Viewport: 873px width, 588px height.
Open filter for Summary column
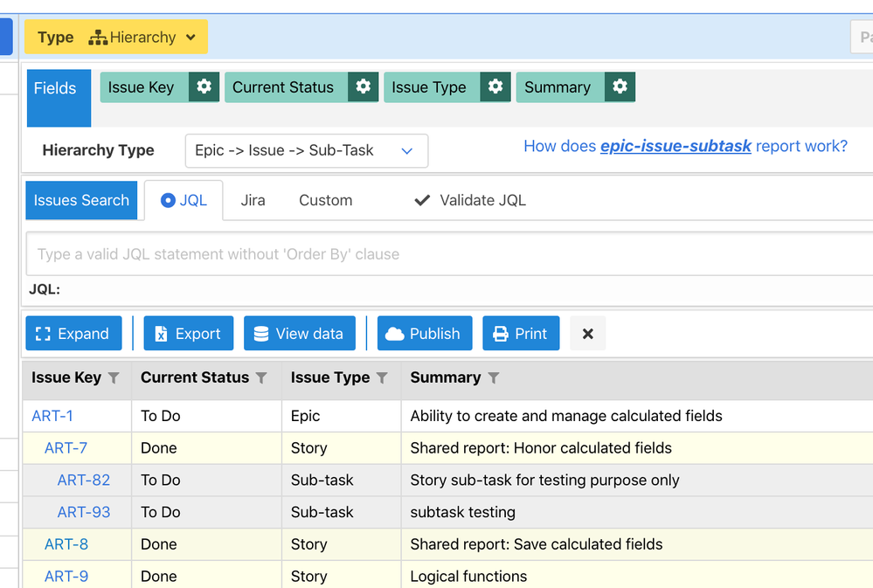click(494, 378)
